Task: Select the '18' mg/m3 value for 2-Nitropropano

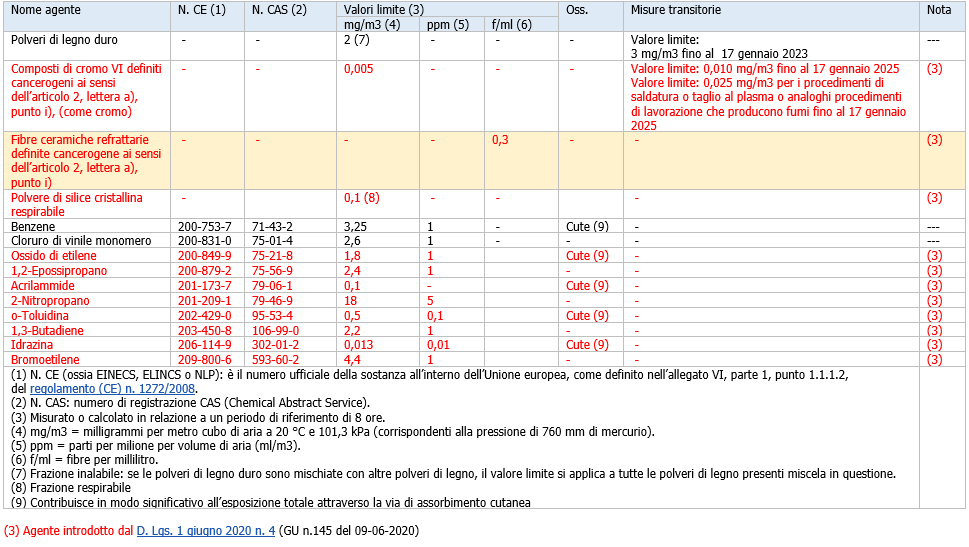Action: point(350,301)
